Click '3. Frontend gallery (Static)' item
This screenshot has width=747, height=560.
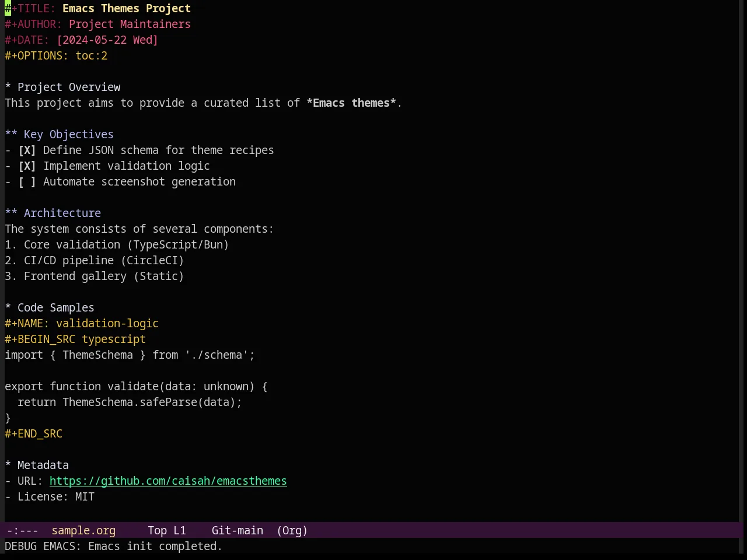pos(95,276)
